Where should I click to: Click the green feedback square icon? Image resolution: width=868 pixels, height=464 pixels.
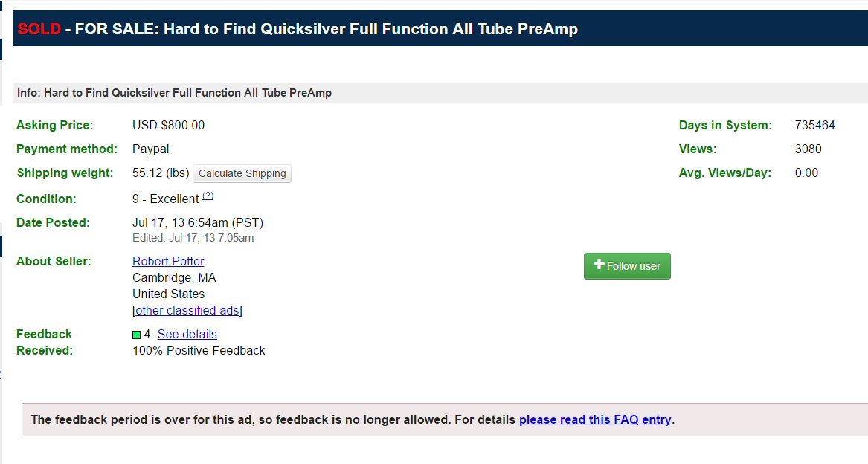click(x=137, y=335)
